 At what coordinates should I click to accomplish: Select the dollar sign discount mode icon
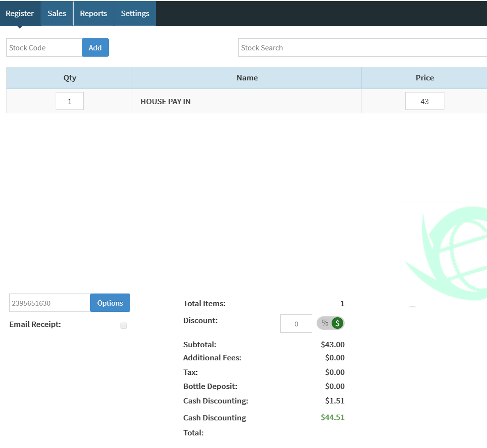click(337, 323)
